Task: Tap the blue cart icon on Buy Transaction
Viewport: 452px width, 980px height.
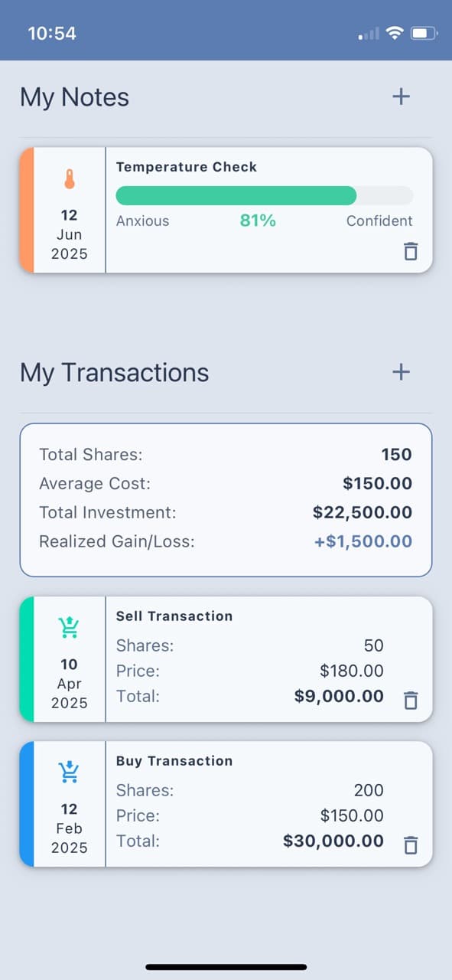Action: point(69,771)
